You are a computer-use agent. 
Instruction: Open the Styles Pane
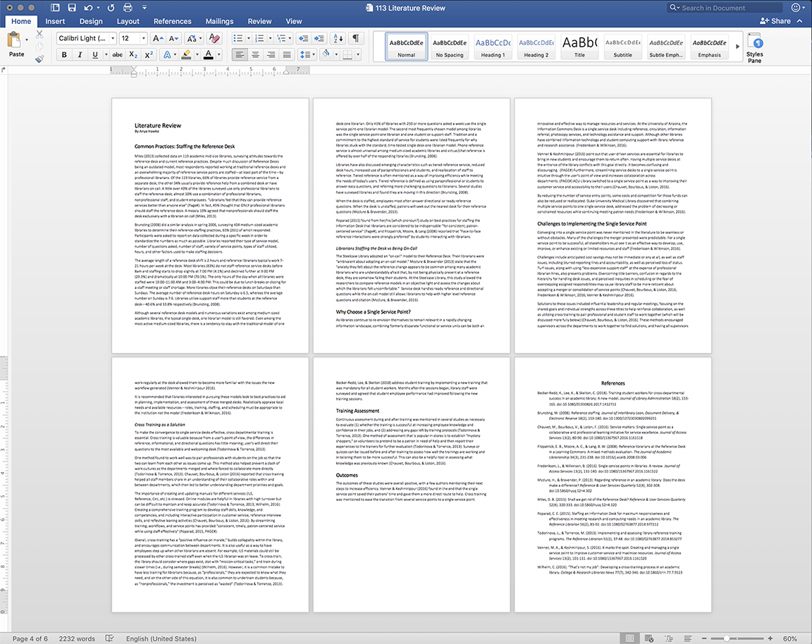coord(754,48)
